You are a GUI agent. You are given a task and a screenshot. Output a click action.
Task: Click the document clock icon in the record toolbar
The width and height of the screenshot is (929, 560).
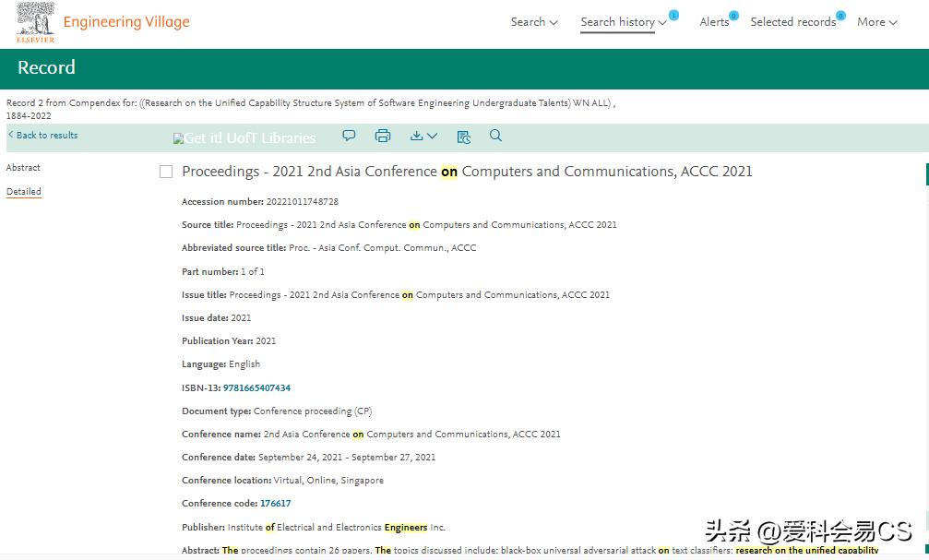click(463, 137)
